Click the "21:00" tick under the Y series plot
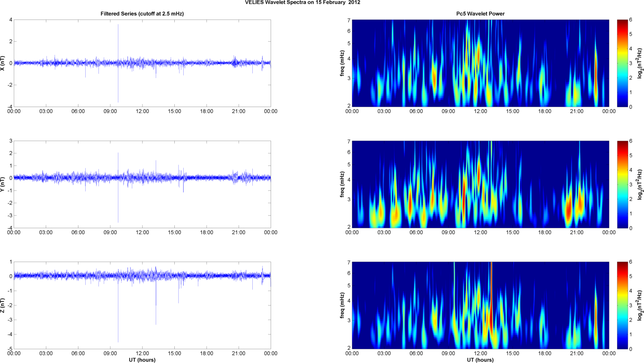Screen dimensions: 644x363 coord(239,232)
